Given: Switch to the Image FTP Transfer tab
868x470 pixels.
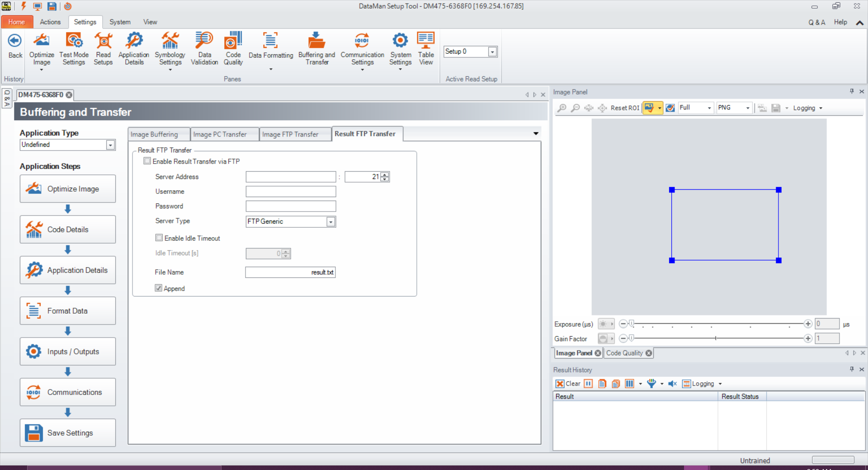Looking at the screenshot, I should (290, 134).
